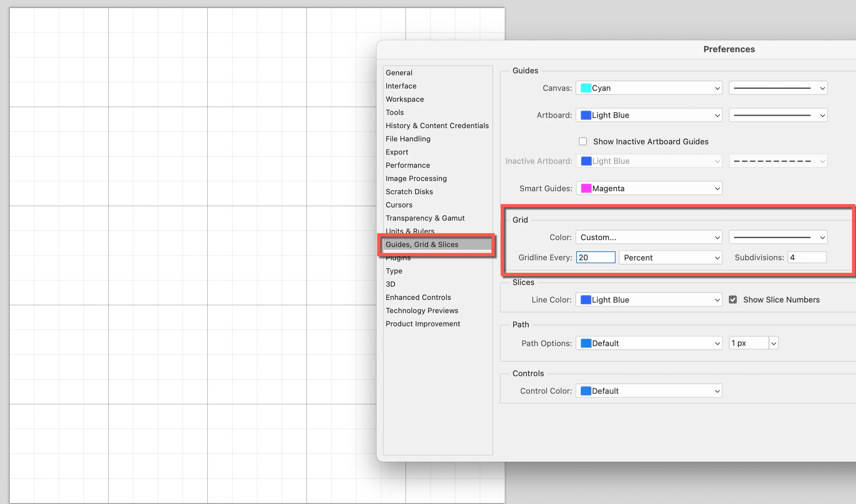Open the Percent units dropdown
Viewport: 856px width, 504px height.
click(x=670, y=258)
